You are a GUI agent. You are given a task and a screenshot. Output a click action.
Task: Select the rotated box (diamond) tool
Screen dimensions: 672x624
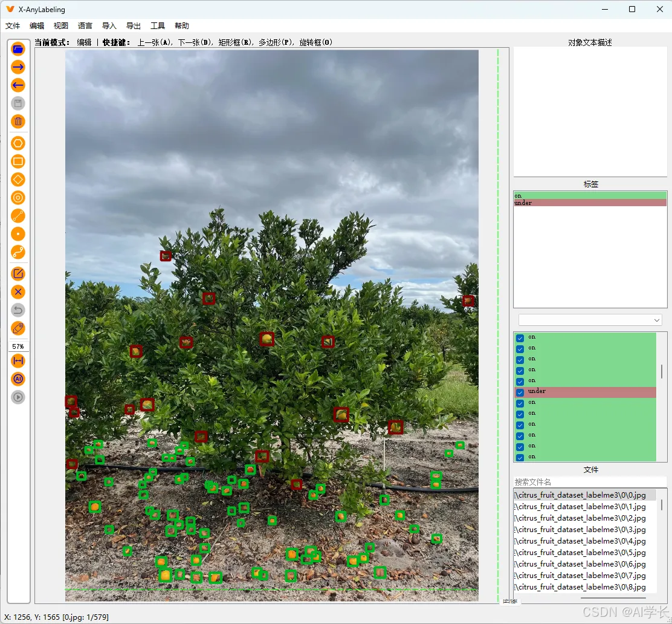[18, 180]
